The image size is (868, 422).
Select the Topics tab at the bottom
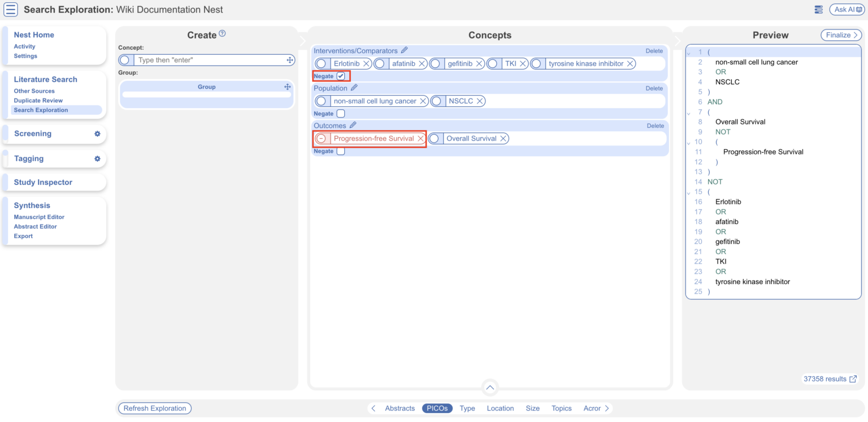561,408
